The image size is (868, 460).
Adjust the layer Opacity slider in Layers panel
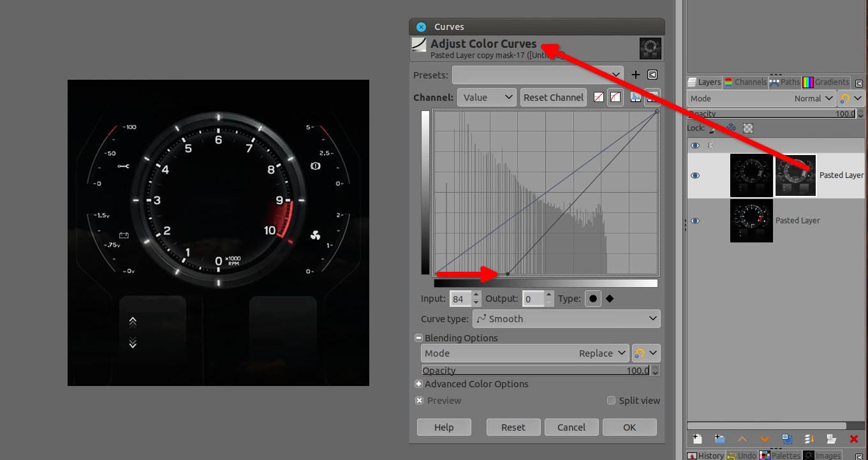(x=771, y=114)
